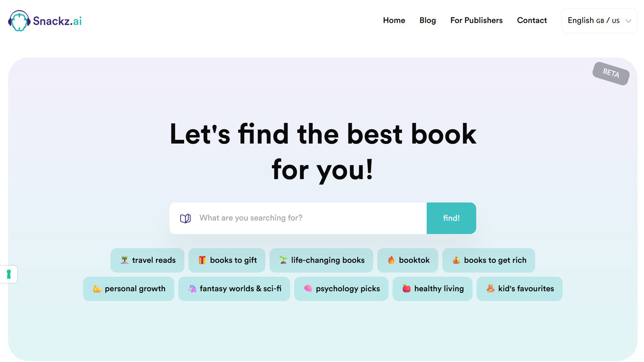Choose the life-changing books chip

321,260
